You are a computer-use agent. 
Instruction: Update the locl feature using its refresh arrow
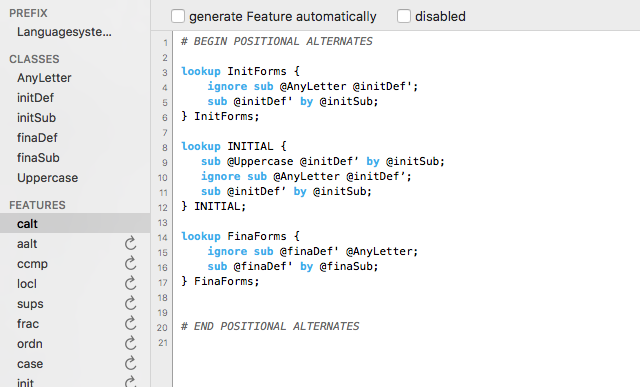(x=130, y=283)
